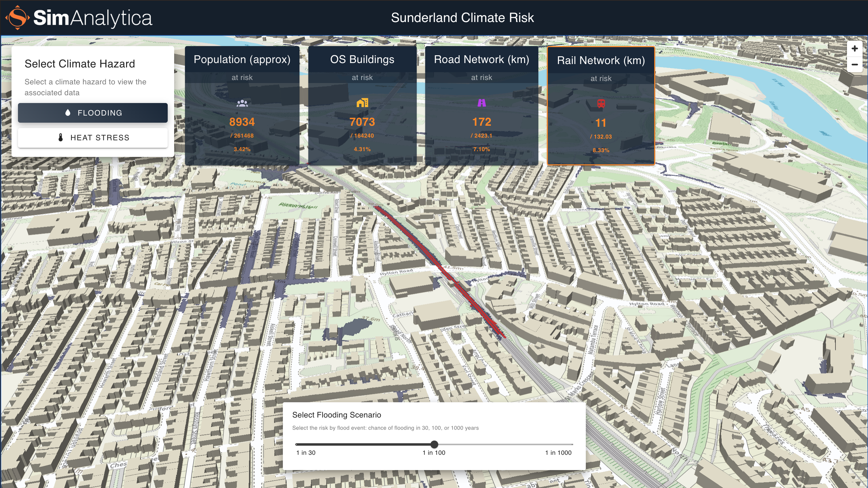This screenshot has height=488, width=868.
Task: Switch on the Heat Stress hazard
Action: 92,138
